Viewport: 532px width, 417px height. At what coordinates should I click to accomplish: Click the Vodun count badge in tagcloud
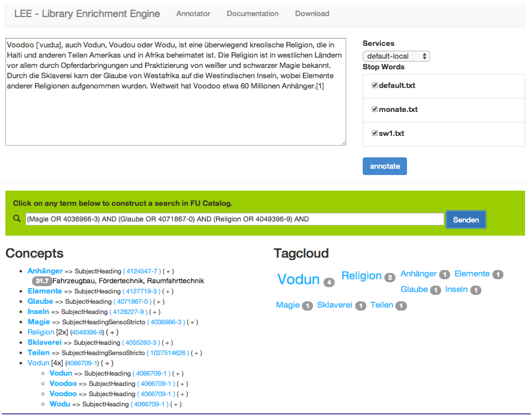(329, 283)
